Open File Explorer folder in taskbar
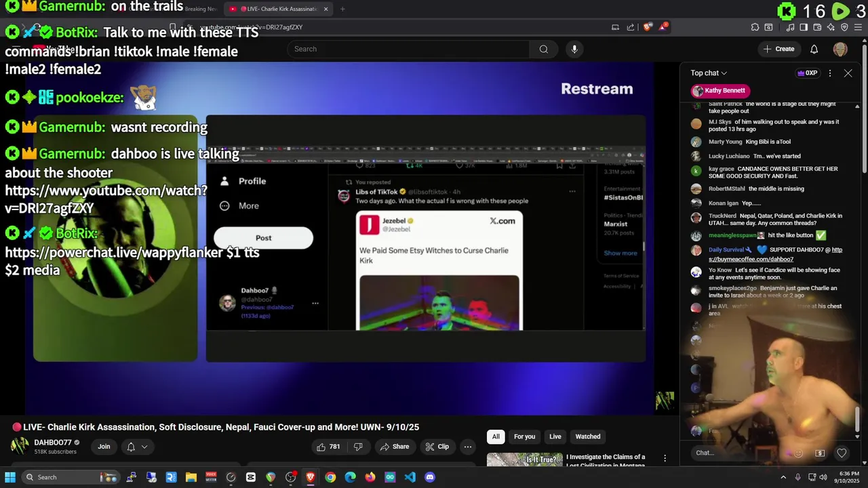Image resolution: width=868 pixels, height=488 pixels. [x=191, y=477]
